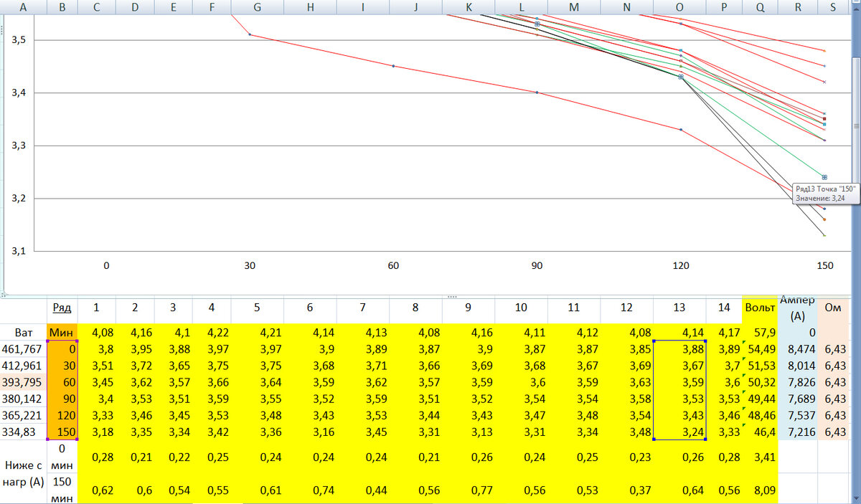Select the voltage cell 49,44
The height and width of the screenshot is (504, 861).
[x=760, y=399]
